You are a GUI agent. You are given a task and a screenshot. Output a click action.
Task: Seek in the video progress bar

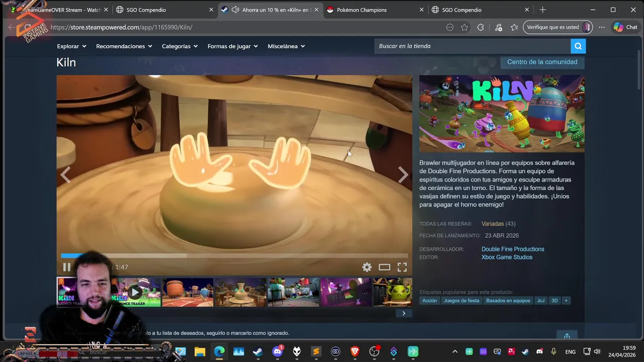click(234, 256)
